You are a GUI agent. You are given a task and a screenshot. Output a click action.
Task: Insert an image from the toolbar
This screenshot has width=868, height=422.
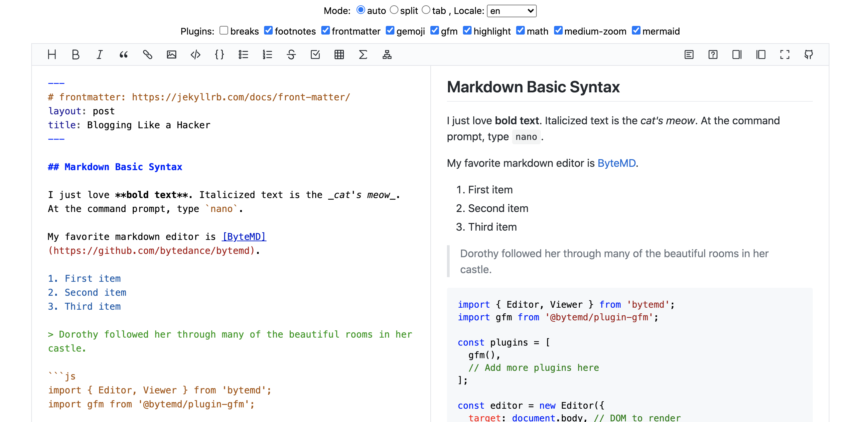pyautogui.click(x=172, y=54)
